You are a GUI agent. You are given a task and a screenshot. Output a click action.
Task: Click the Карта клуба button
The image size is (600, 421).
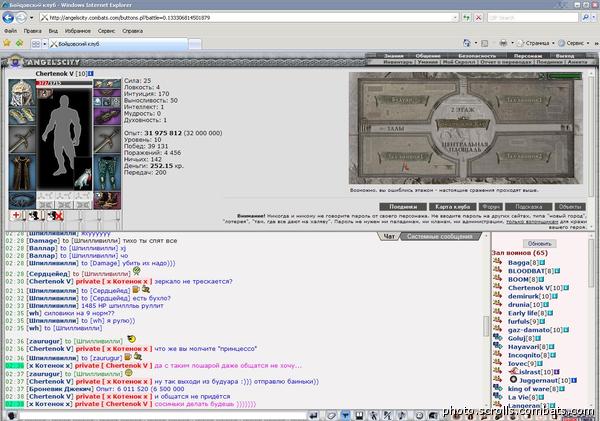(453, 207)
